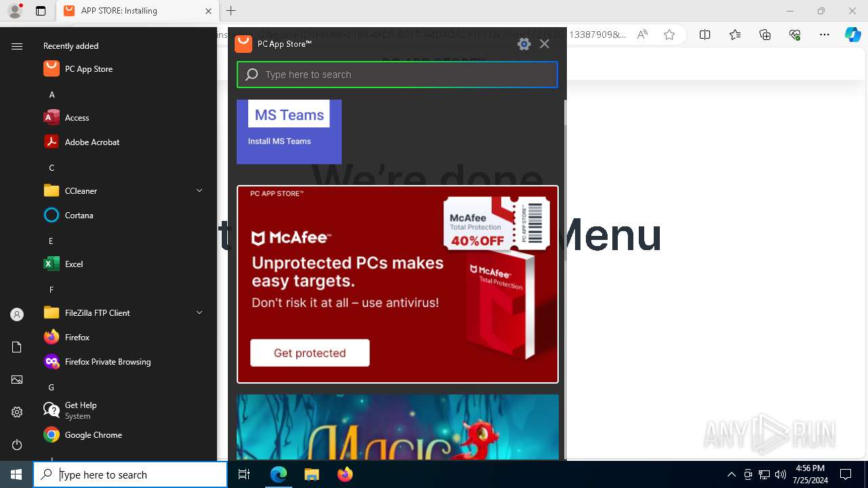Click the Windows Start button

pos(16,474)
